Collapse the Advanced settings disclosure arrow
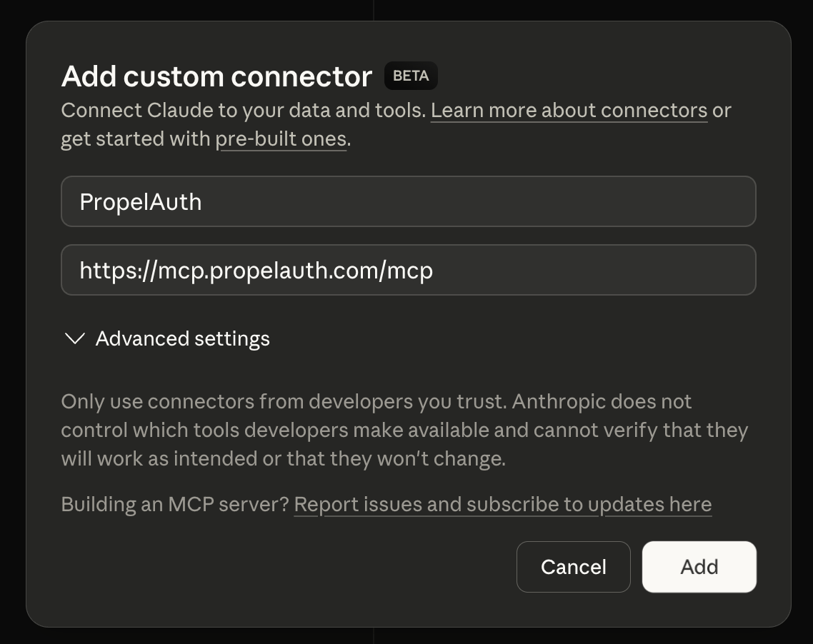This screenshot has width=813, height=644. click(74, 338)
